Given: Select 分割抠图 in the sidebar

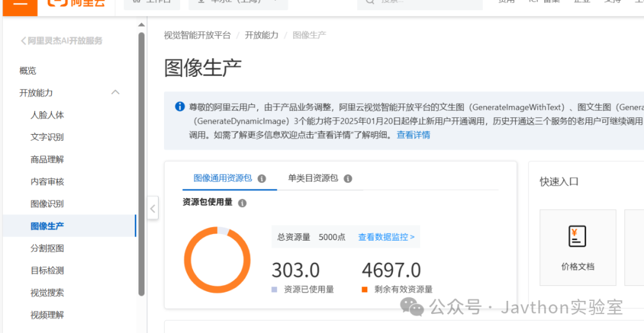Looking at the screenshot, I should pos(47,248).
